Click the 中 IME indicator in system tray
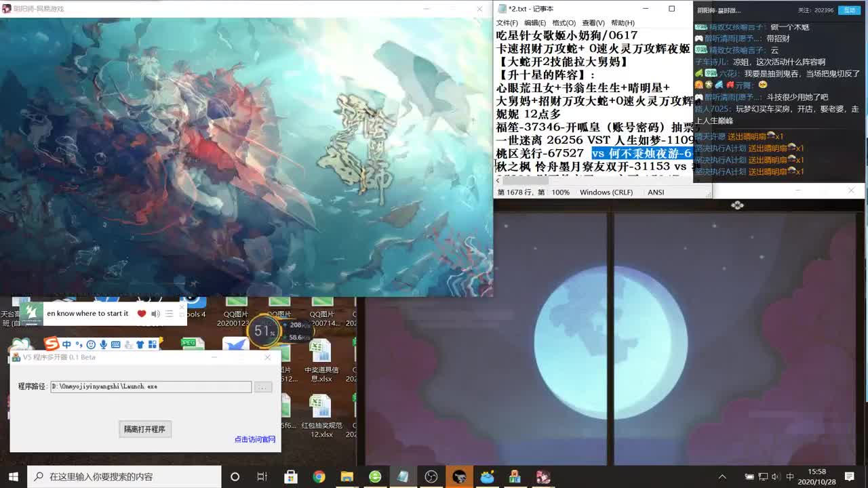868x488 pixels. point(790,476)
